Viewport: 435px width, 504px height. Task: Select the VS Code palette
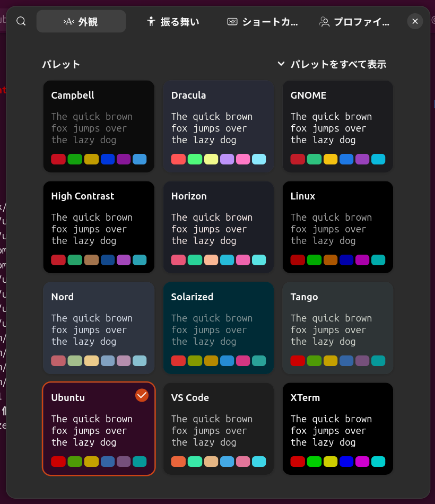coord(218,429)
